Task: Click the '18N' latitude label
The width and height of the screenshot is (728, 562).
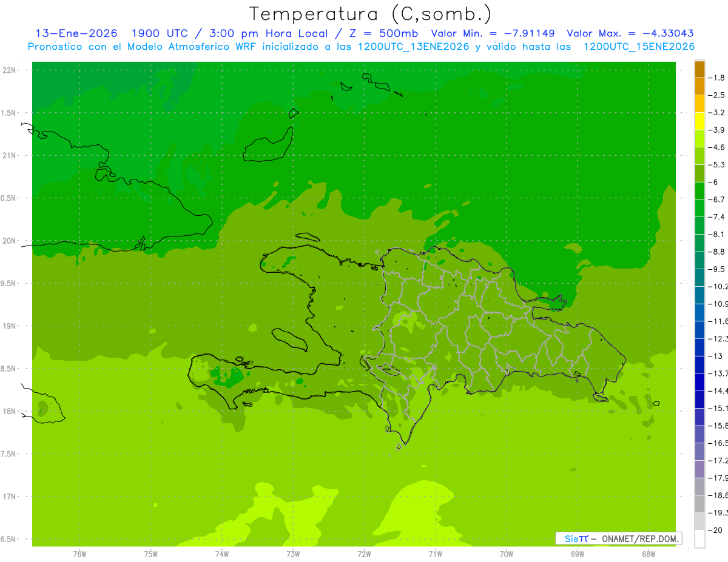Action: (10, 411)
